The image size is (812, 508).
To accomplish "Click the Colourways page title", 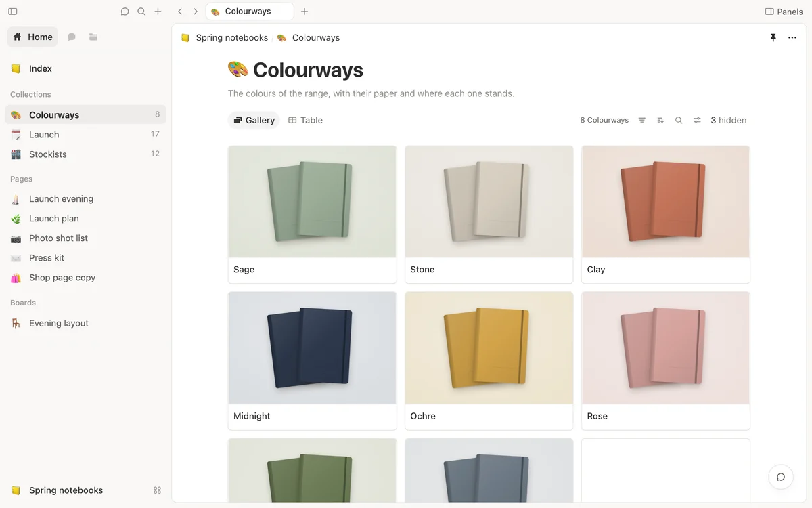I will (308, 70).
